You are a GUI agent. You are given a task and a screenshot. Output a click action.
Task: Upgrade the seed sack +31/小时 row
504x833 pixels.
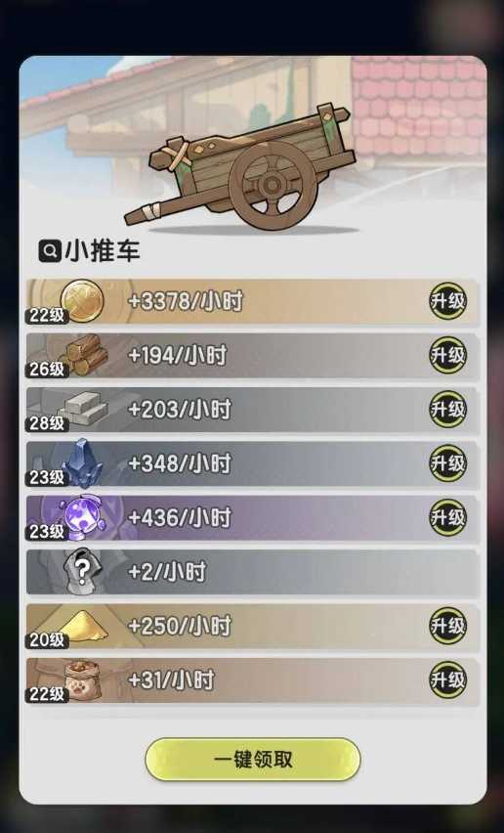pyautogui.click(x=447, y=680)
